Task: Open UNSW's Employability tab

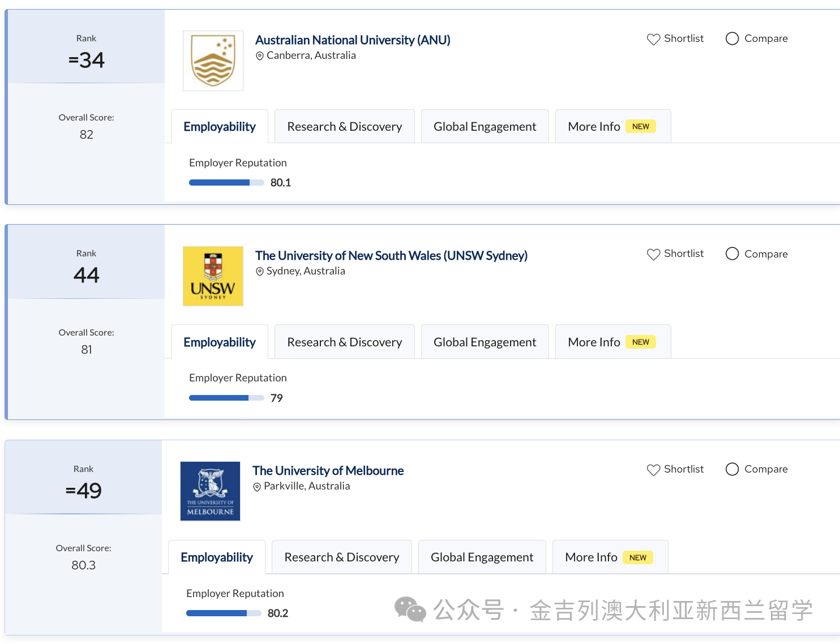Action: (220, 342)
